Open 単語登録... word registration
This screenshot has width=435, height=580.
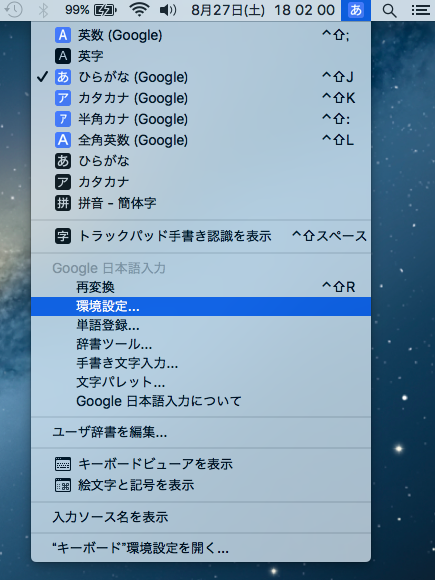(201, 325)
